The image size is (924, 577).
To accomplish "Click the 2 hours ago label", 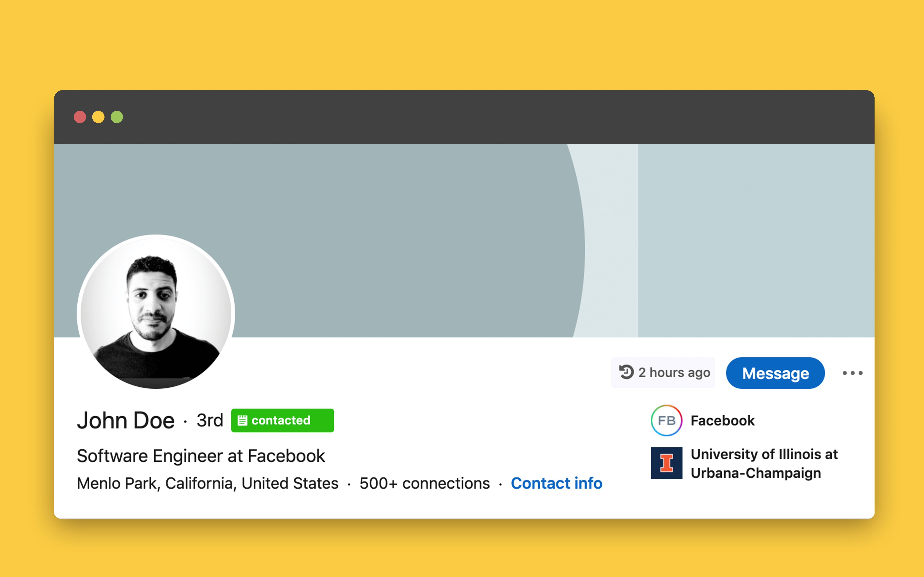I will click(x=674, y=373).
